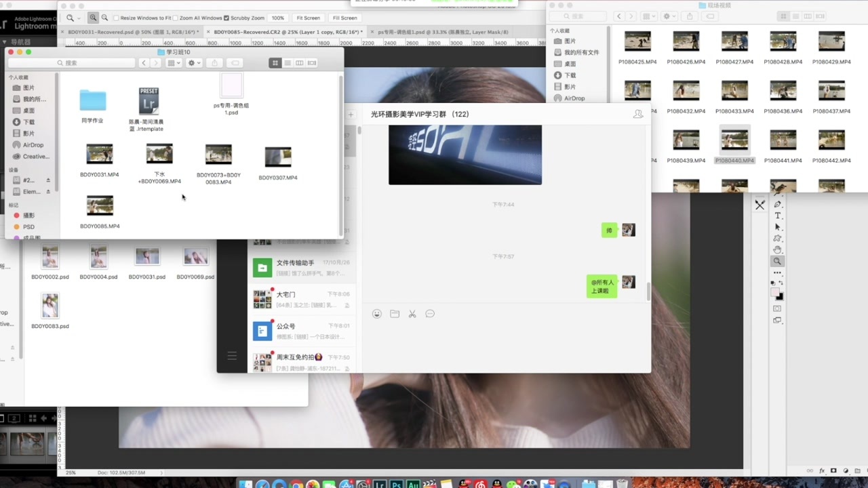Click edit tags button in 学习班10 window
Screen dimensions: 868x488
coord(235,62)
